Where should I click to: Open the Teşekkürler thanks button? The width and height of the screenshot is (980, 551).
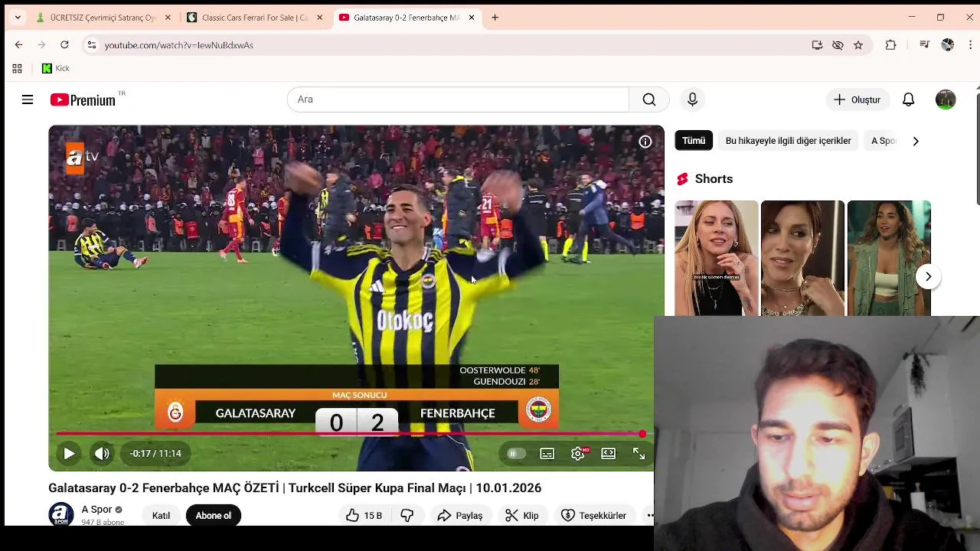coord(593,516)
